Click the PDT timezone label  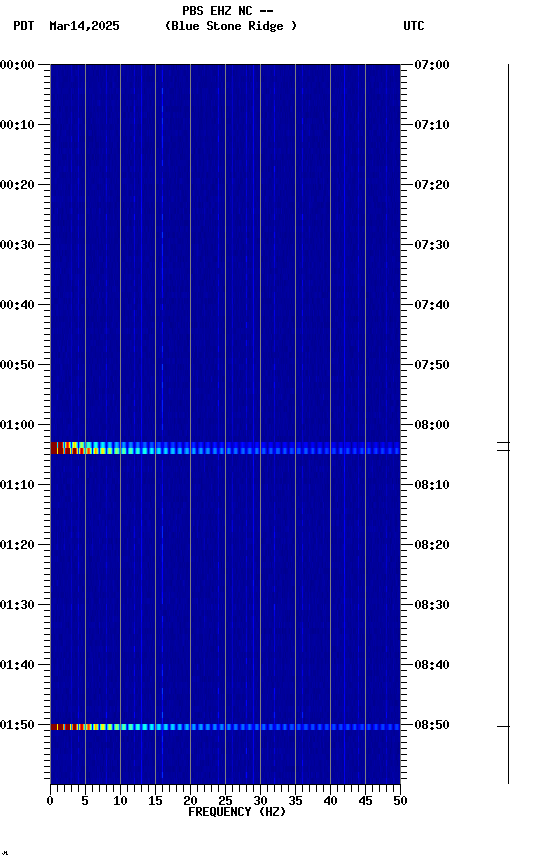(x=24, y=26)
